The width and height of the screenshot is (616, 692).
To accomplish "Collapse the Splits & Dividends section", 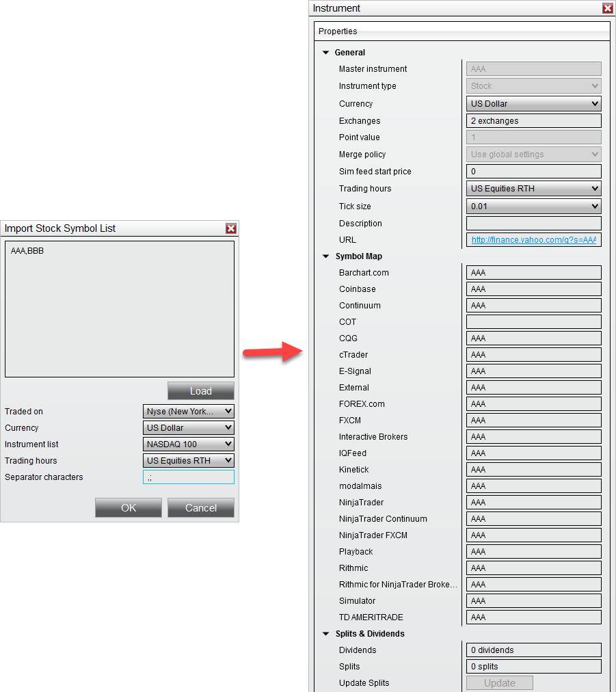I will (325, 634).
